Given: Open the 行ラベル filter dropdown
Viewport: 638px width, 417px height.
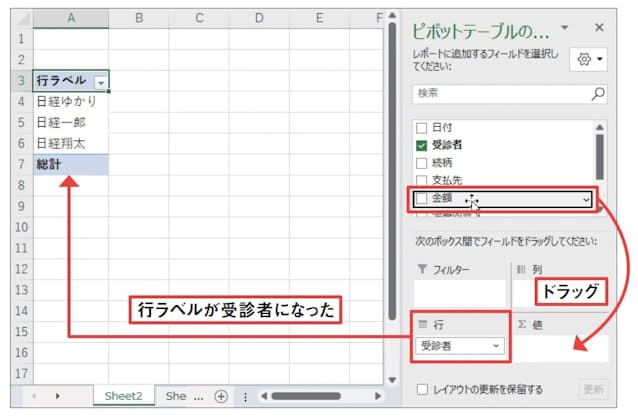Looking at the screenshot, I should click(101, 83).
